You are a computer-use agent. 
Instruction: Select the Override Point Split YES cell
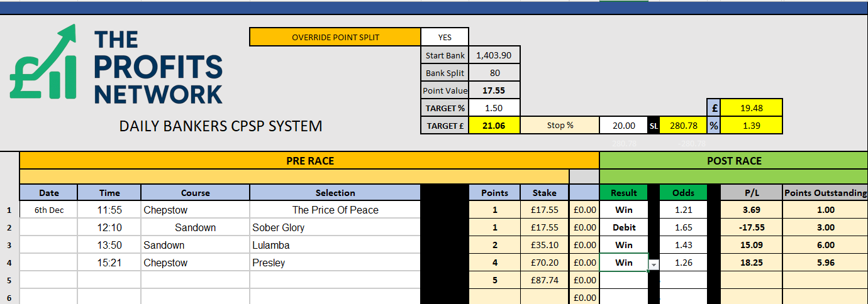[445, 37]
